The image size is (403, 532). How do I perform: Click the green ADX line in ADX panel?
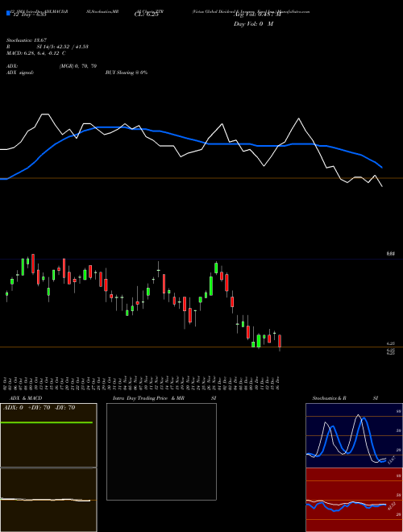[x=47, y=422]
